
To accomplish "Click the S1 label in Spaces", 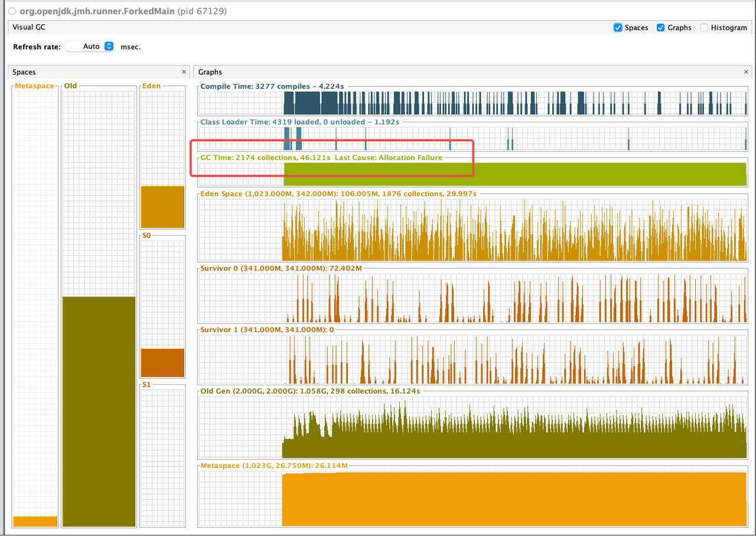I will pos(147,385).
